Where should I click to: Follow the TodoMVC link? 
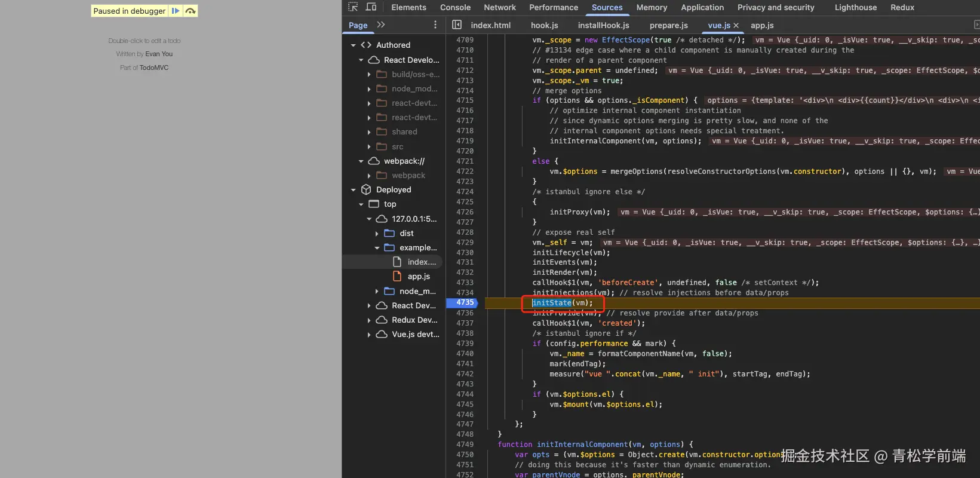[154, 68]
